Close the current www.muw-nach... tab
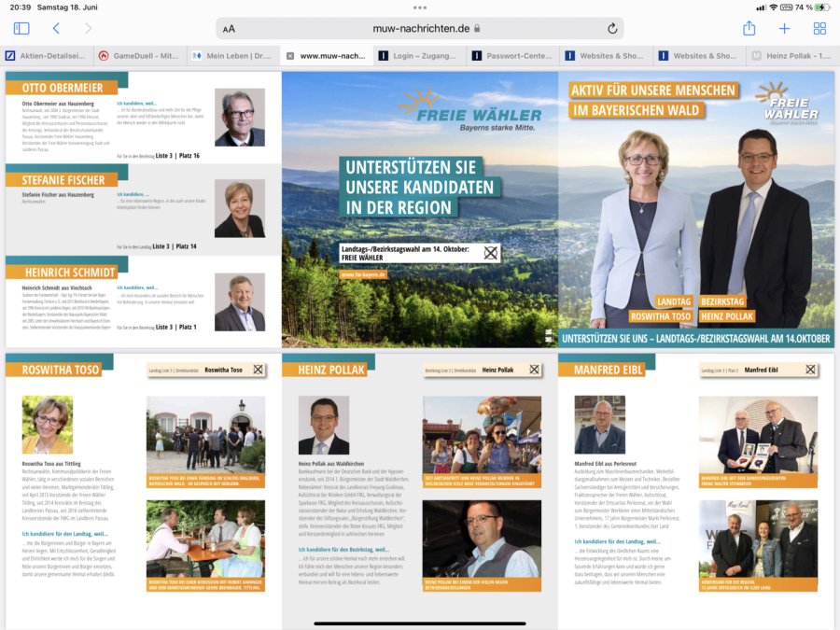This screenshot has height=630, width=840. coord(290,56)
